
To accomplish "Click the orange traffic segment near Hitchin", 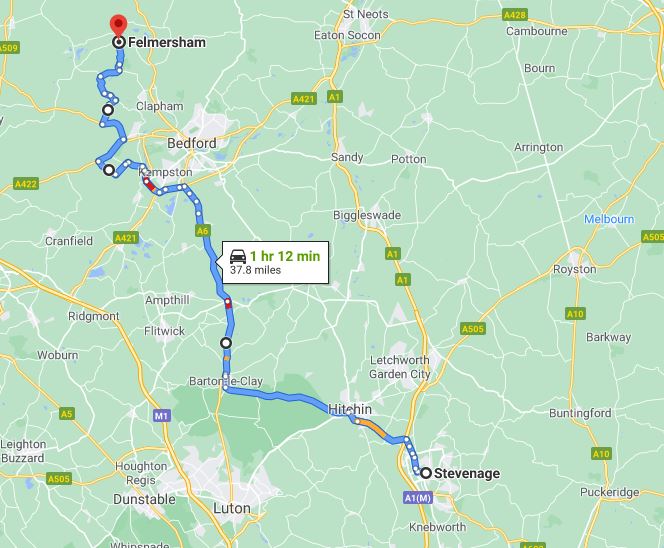I will click(x=371, y=427).
